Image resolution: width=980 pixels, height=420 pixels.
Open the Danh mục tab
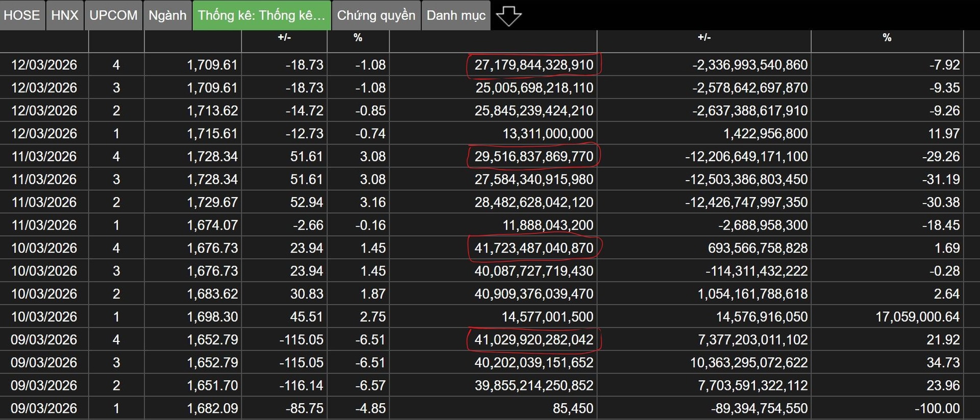coord(456,15)
